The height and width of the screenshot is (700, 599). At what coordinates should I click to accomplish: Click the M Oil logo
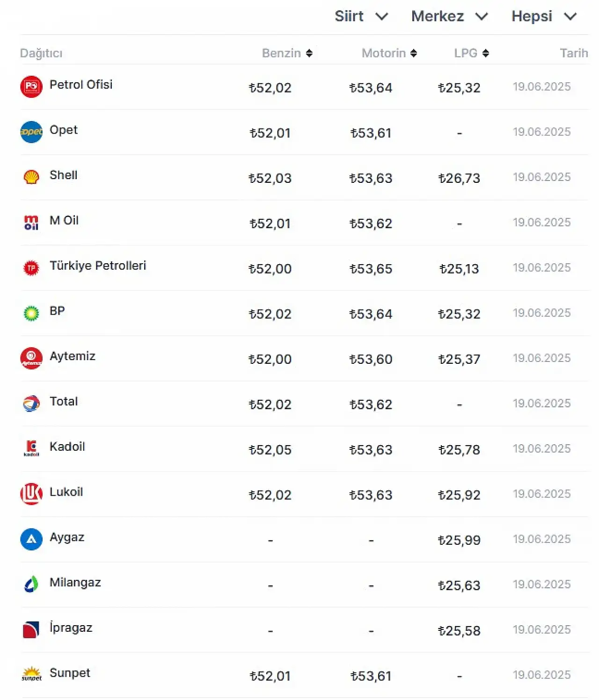click(31, 223)
